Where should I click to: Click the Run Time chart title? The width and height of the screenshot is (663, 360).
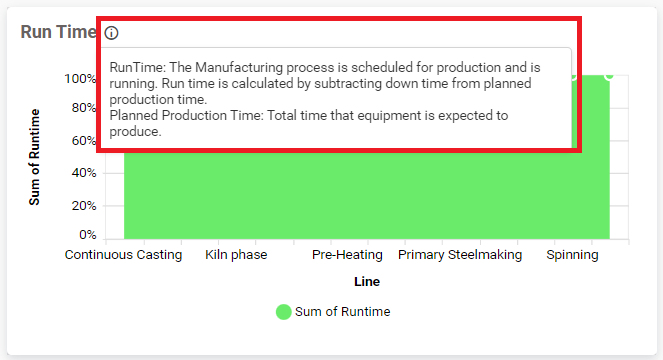coord(59,32)
